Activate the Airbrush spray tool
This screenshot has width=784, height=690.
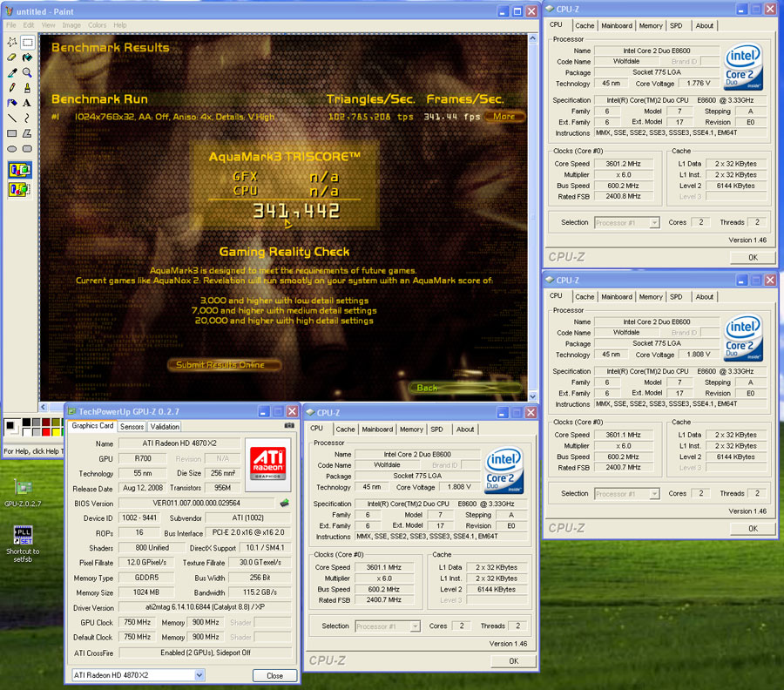(12, 103)
